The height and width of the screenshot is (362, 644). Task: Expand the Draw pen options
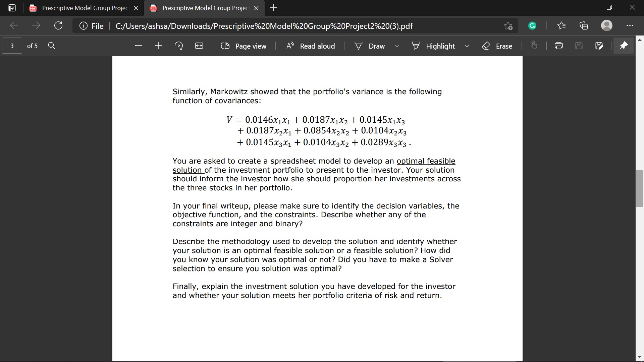(397, 46)
